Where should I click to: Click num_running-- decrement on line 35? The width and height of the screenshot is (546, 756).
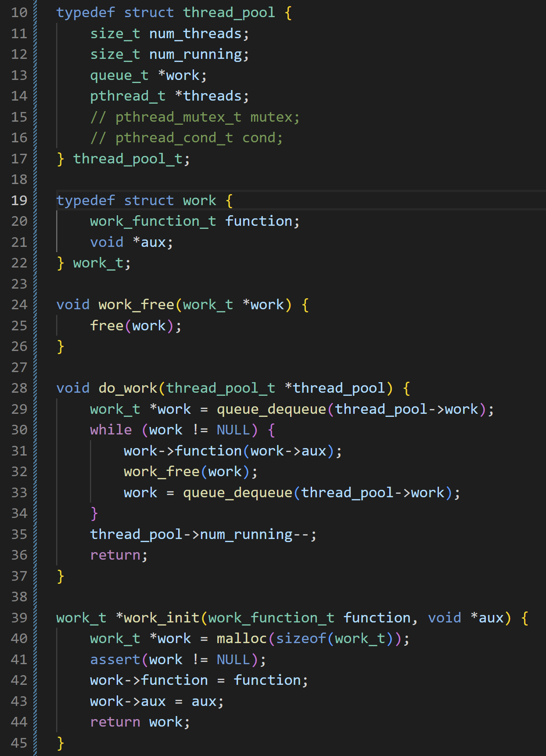click(x=255, y=535)
